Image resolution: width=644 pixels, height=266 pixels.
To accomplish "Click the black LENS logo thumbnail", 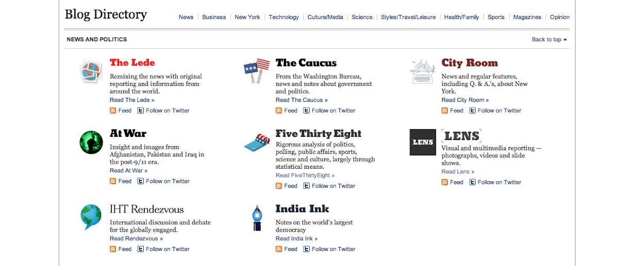I will click(422, 142).
